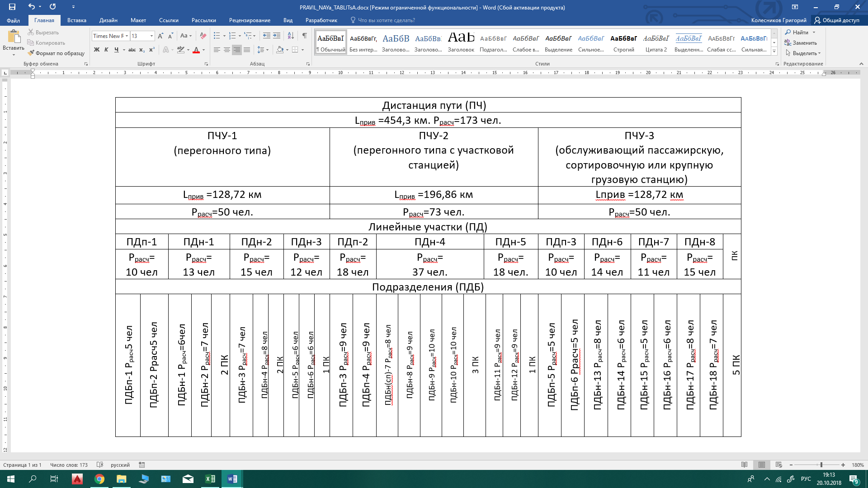868x488 pixels.
Task: Redo the last action
Action: [x=53, y=7]
